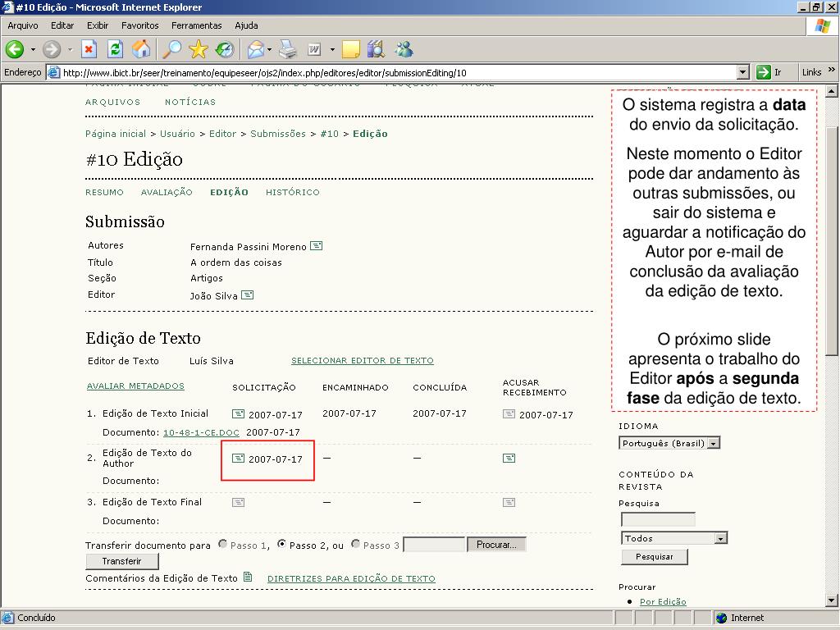The width and height of the screenshot is (840, 630).
Task: Expand the Links toolbar chevron
Action: click(x=832, y=71)
